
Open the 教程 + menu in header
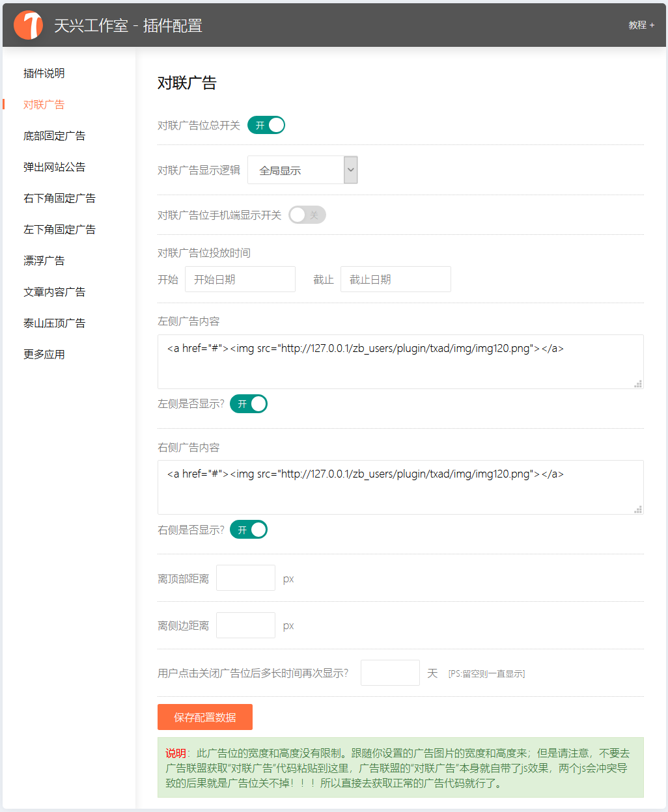[641, 25]
